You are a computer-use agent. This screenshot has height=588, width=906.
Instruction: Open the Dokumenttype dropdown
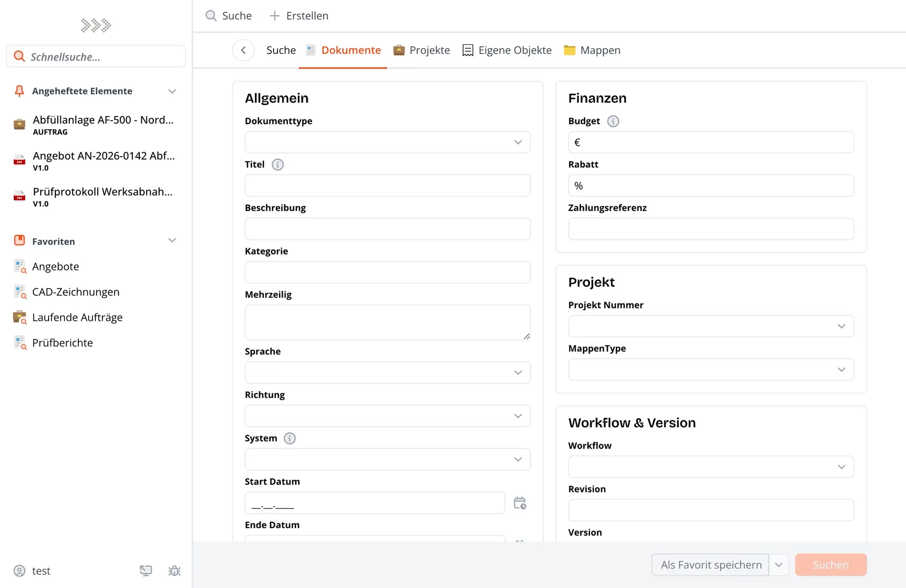coord(387,143)
